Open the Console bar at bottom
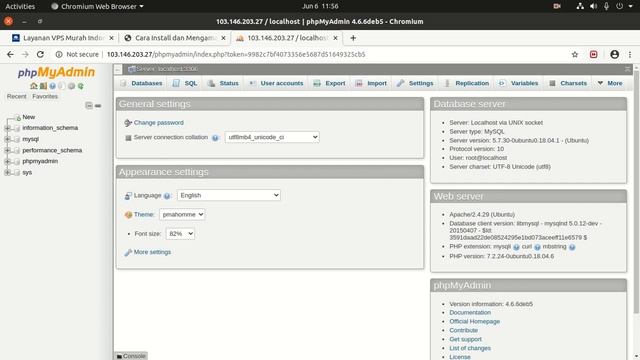 pyautogui.click(x=131, y=356)
